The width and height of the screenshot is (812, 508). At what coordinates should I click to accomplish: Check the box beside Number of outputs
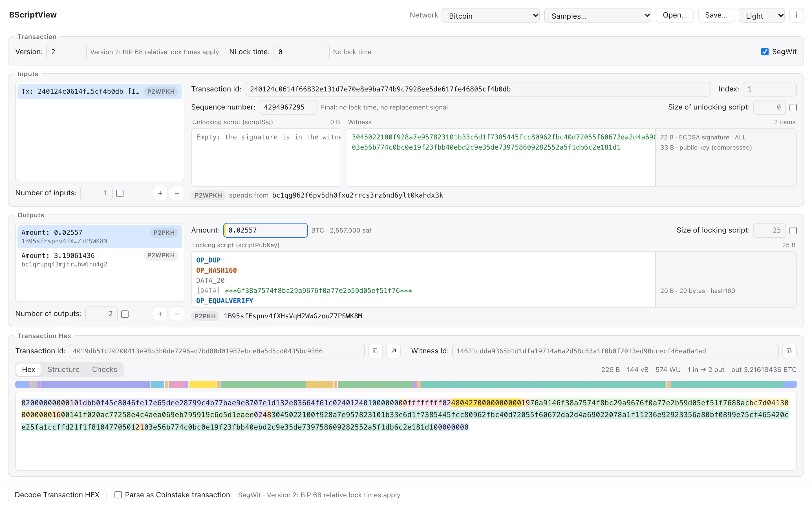(125, 314)
